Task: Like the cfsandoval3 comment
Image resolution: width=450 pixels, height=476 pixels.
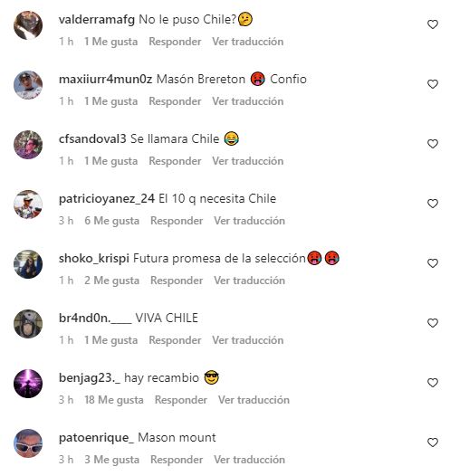Action: pyautogui.click(x=433, y=144)
